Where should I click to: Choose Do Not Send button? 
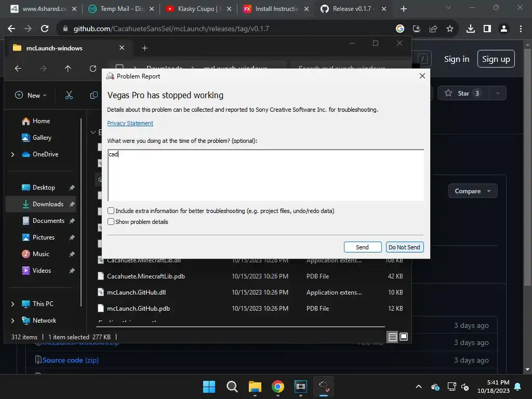coord(404,247)
